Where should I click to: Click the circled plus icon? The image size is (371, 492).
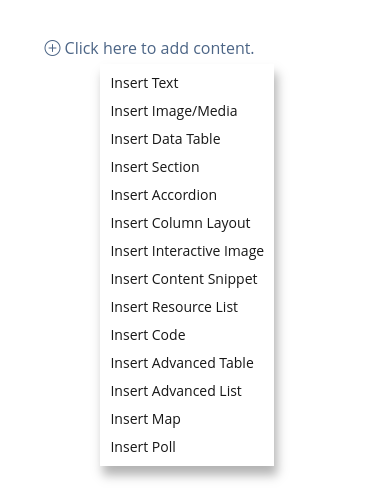[52, 48]
